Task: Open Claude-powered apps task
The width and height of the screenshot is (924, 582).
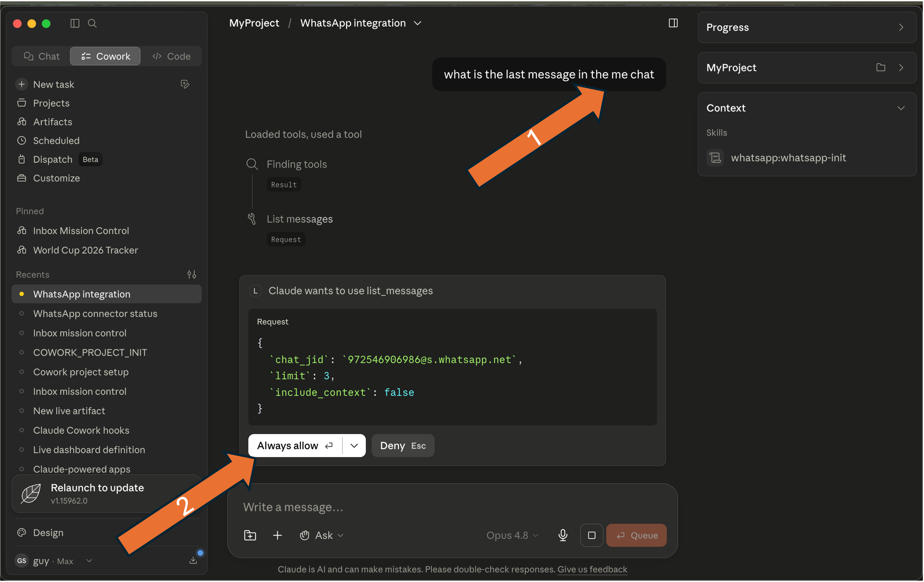Action: click(82, 469)
